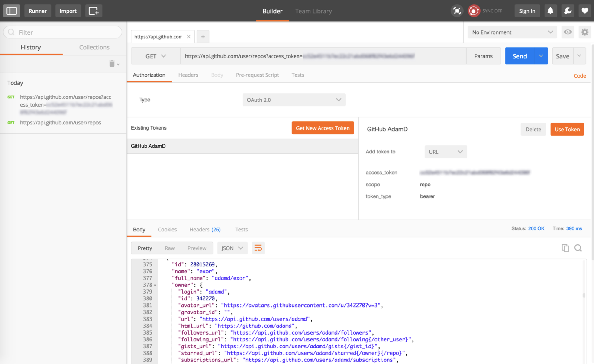The height and width of the screenshot is (364, 594).
Task: Click the Filter search field
Action: (63, 32)
